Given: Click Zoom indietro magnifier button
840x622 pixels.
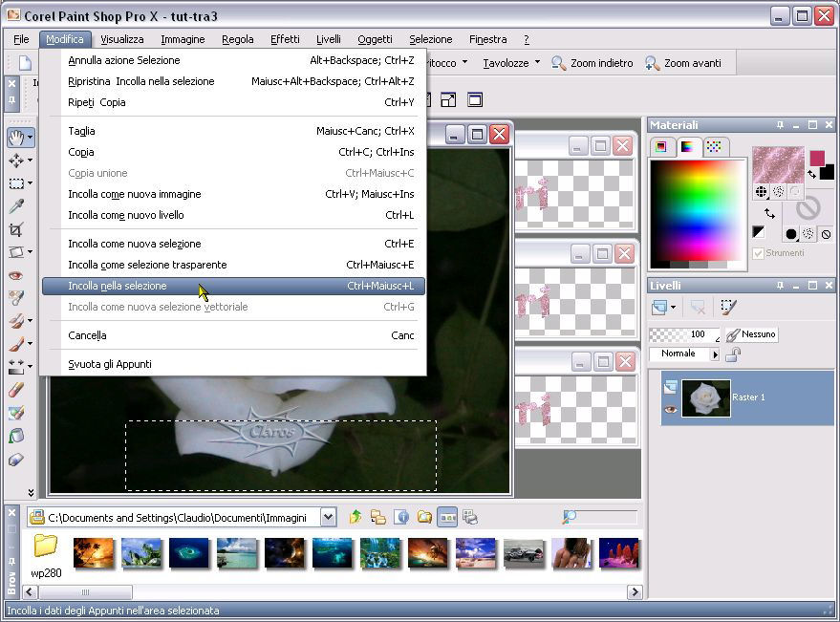Looking at the screenshot, I should [x=592, y=63].
